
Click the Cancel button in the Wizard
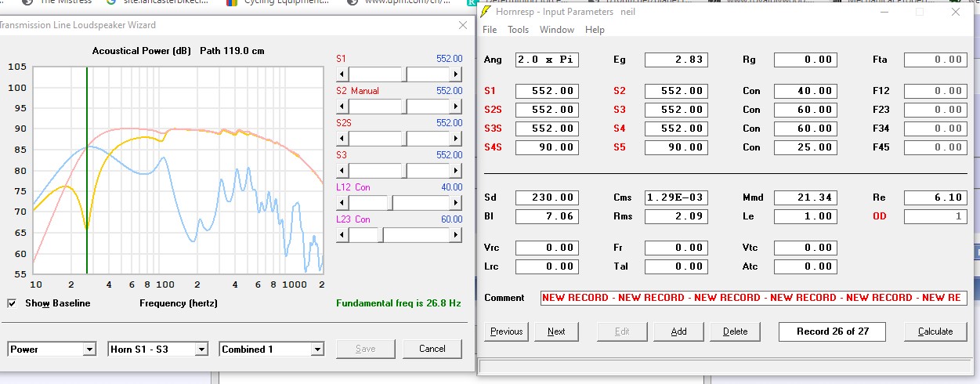coord(432,349)
